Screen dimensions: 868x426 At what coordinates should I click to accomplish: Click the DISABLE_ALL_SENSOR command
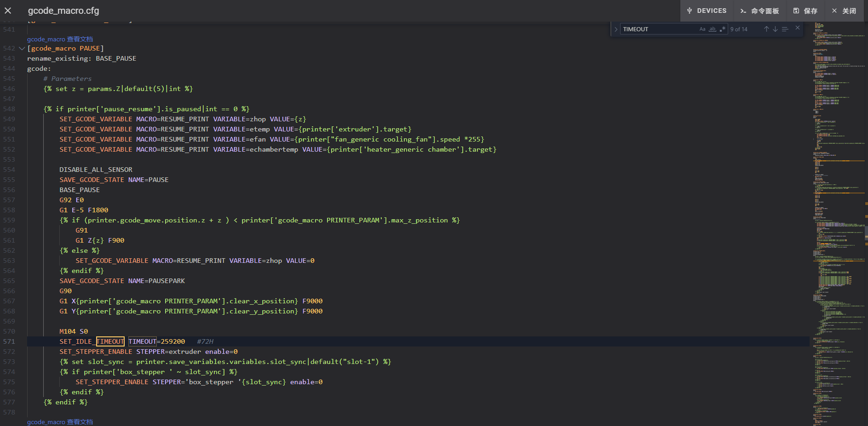96,170
